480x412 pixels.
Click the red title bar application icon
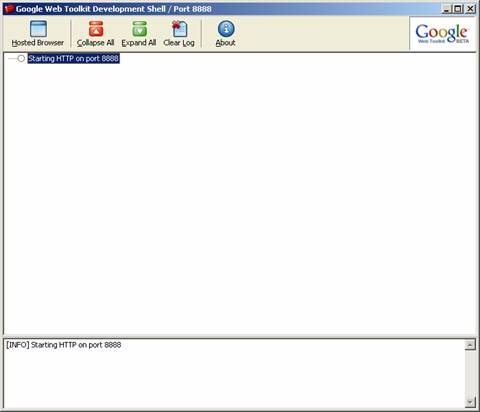click(x=9, y=9)
